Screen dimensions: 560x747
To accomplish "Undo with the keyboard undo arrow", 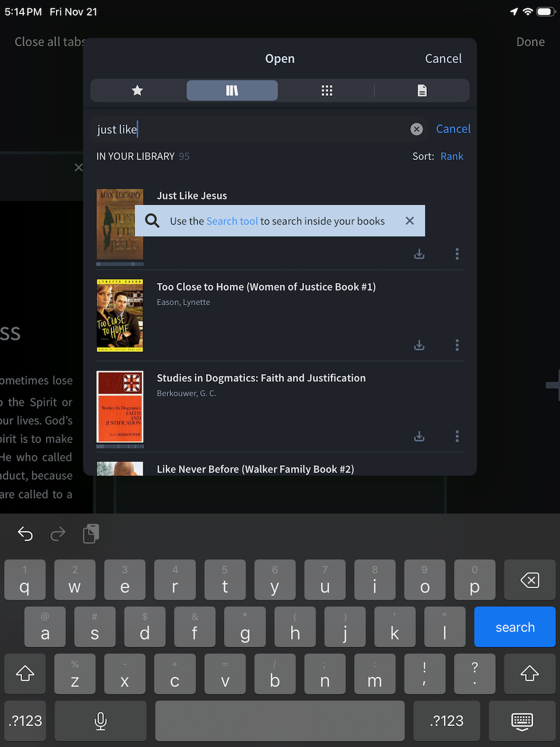I will point(25,533).
